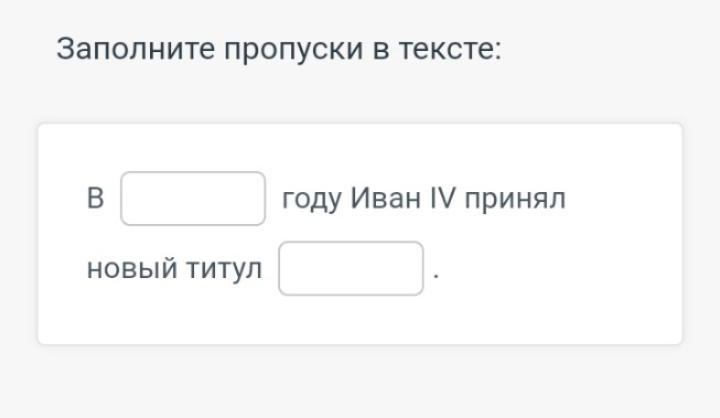
Task: Click the word "году" after the first field
Action: click(x=312, y=200)
